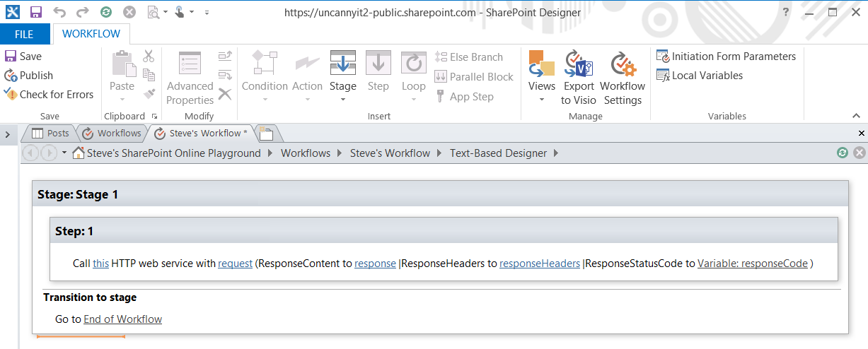This screenshot has width=868, height=349.
Task: Click the Stage: Stage 1 header
Action: pos(440,194)
